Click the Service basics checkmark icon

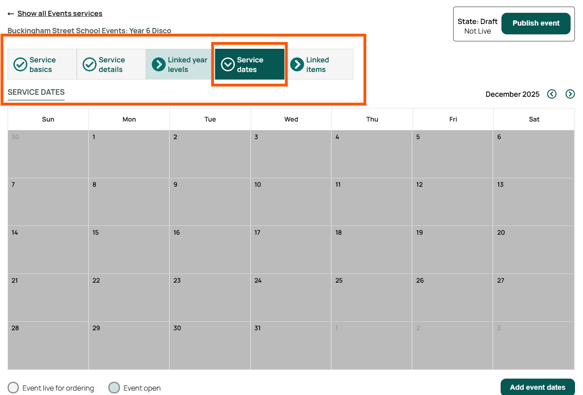[20, 64]
